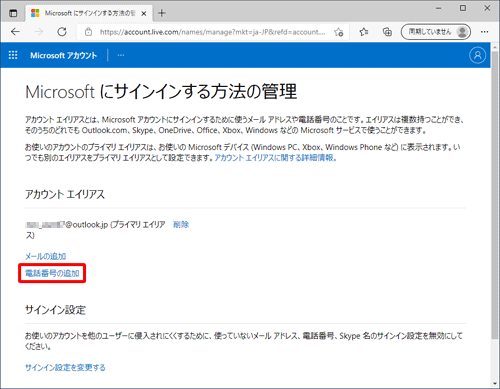Expand the header ellipsis menu

(121, 55)
